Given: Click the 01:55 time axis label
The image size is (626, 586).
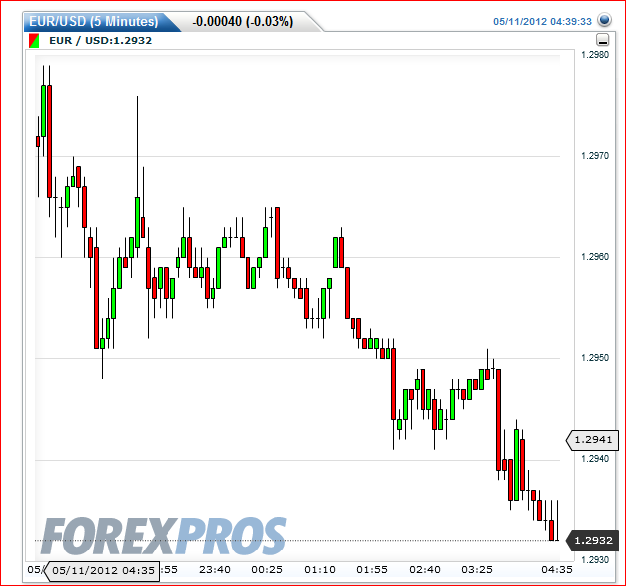Looking at the screenshot, I should pyautogui.click(x=372, y=570).
